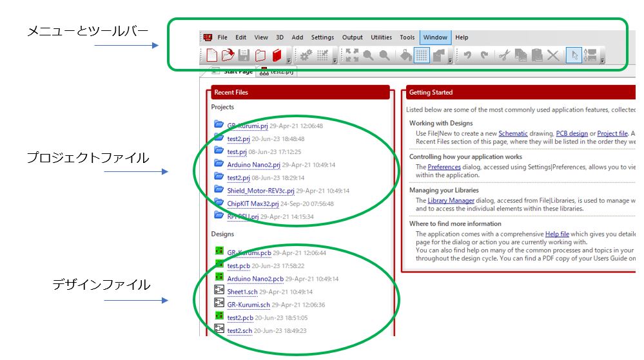Toggle the Select mode arrow pointer button
This screenshot has height=360, width=644.
[573, 56]
